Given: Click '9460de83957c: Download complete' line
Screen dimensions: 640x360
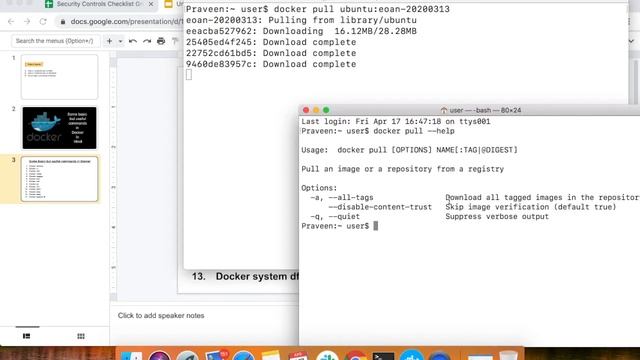Looking at the screenshot, I should 271,64.
